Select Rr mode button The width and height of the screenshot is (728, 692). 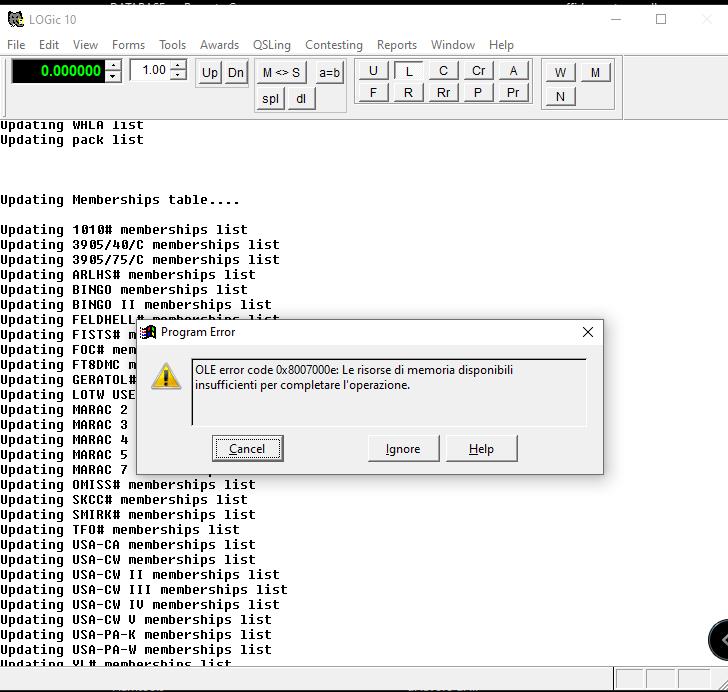pos(443,92)
